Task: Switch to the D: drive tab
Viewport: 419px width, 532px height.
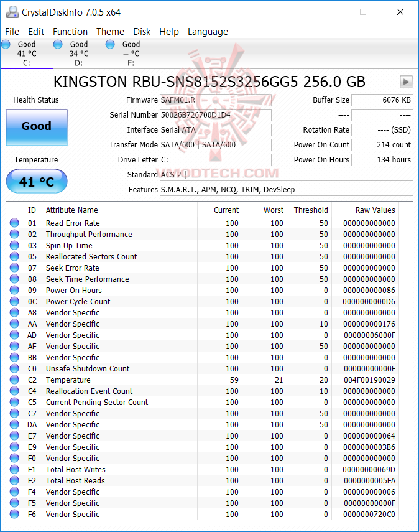Action: click(79, 54)
